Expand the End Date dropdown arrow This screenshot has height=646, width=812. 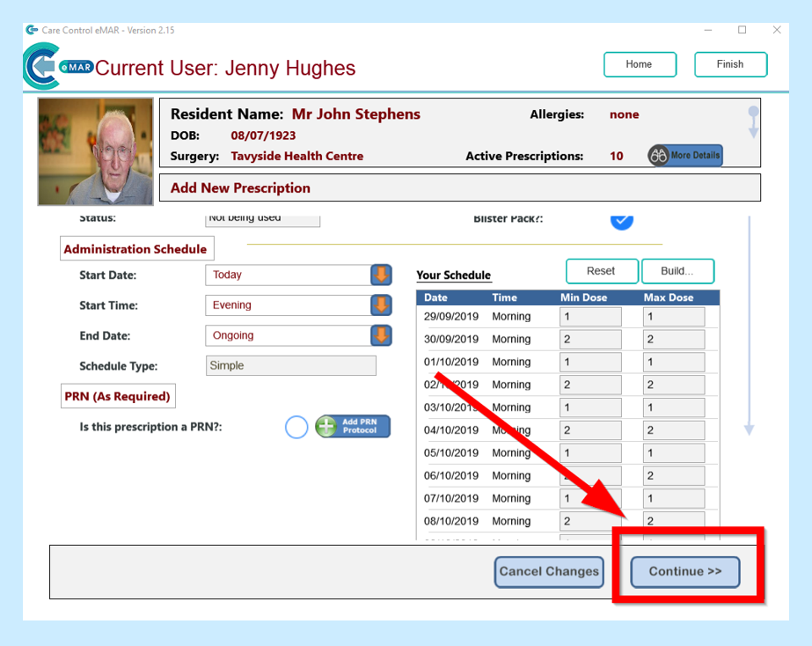click(381, 335)
